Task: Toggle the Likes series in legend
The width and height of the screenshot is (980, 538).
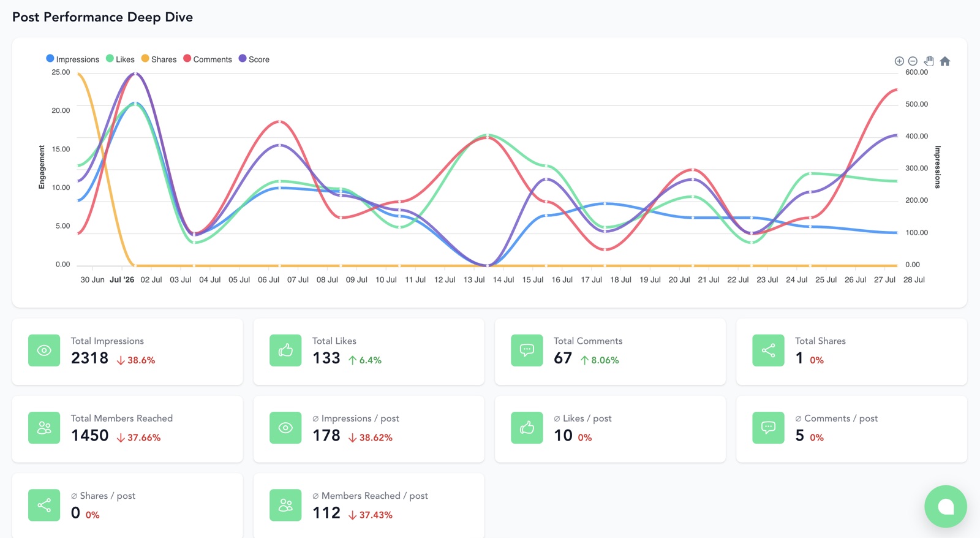Action: click(x=120, y=59)
